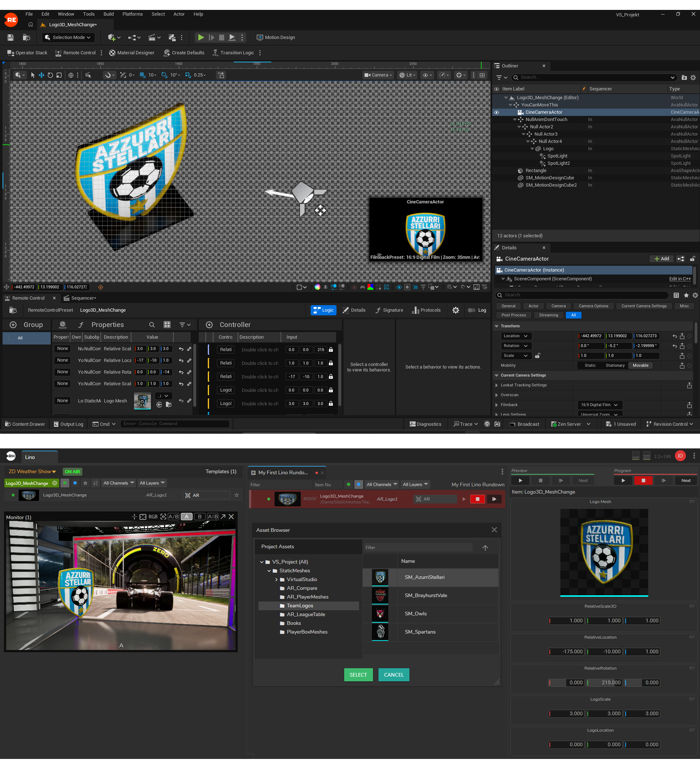This screenshot has height=767, width=700.
Task: Click CANCEL in the Asset Browser
Action: (x=394, y=675)
